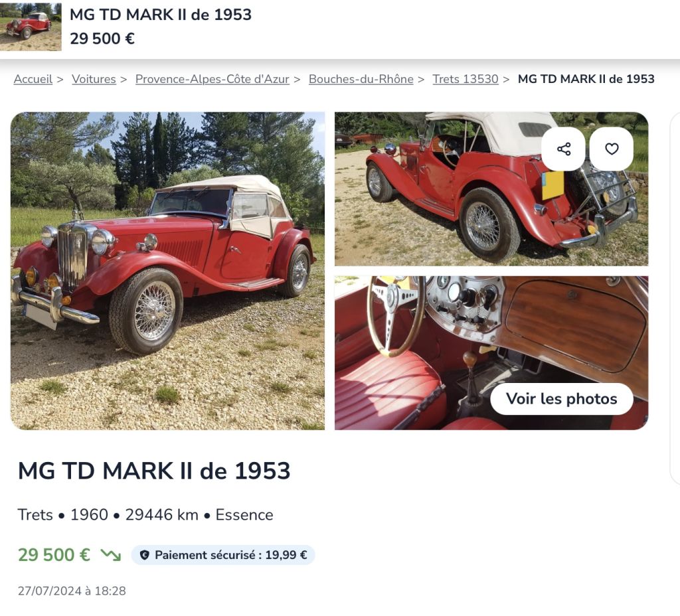Screen dimensions: 680x616
Task: Click the share icon on photo
Action: 563,149
